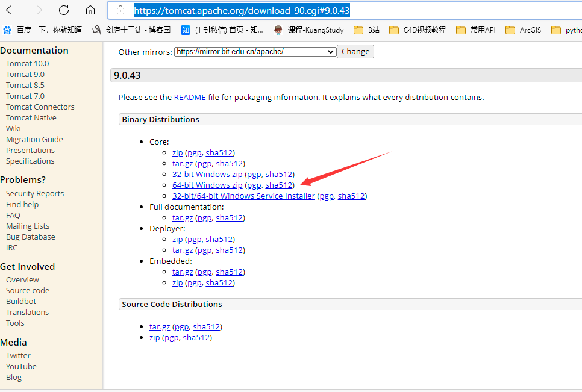Download the Embedded zip file

[x=177, y=283]
